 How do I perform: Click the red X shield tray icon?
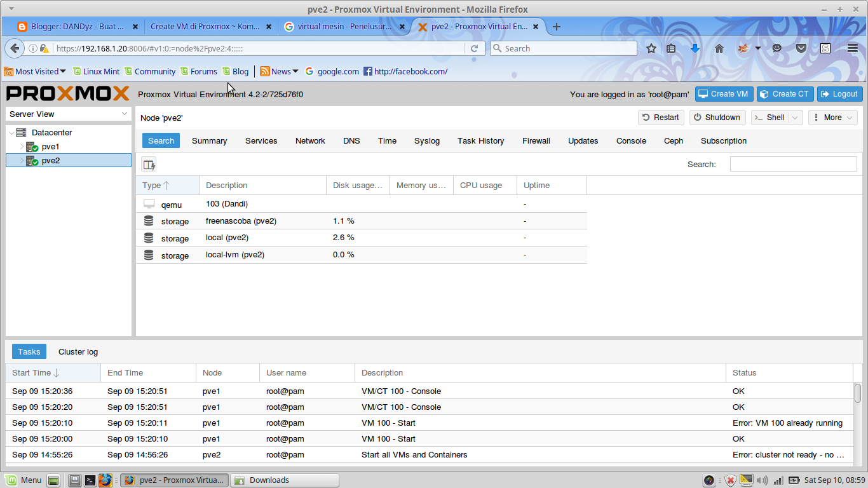pyautogui.click(x=730, y=480)
